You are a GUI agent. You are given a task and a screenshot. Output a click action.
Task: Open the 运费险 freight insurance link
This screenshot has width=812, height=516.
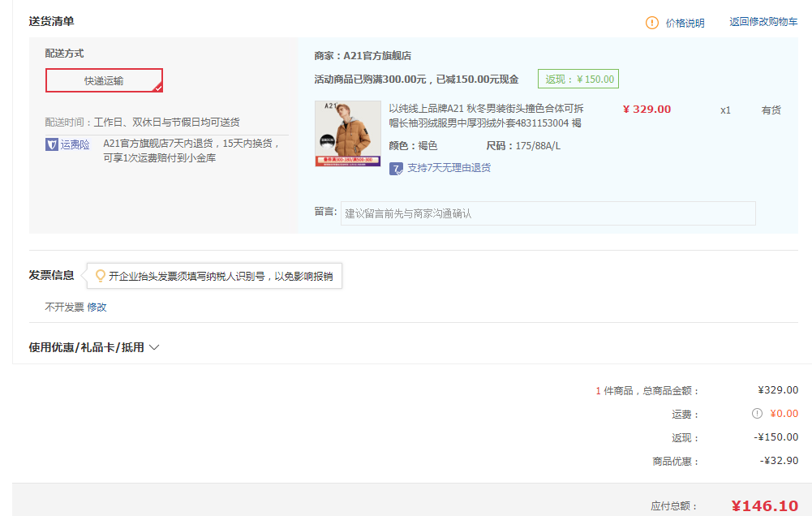pyautogui.click(x=75, y=144)
